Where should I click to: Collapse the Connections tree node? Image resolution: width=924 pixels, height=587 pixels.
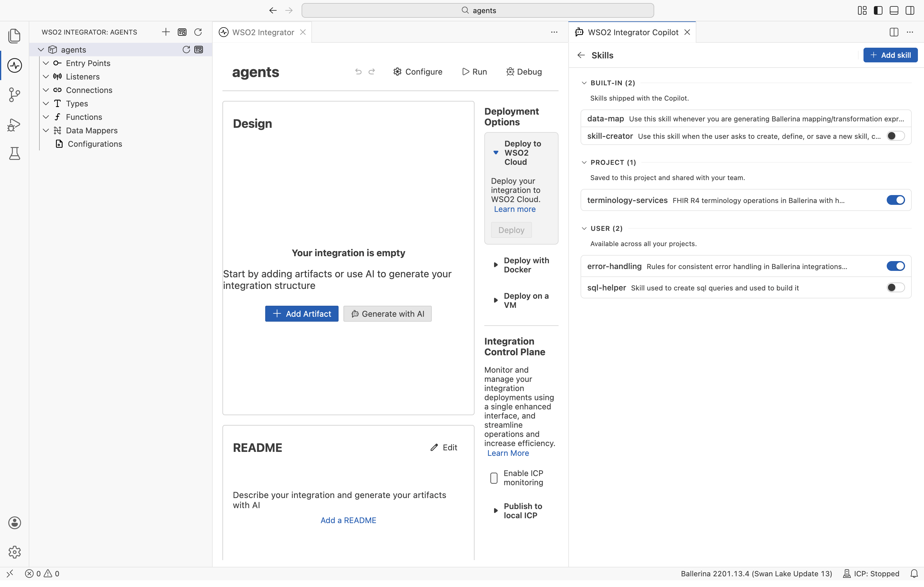click(46, 90)
